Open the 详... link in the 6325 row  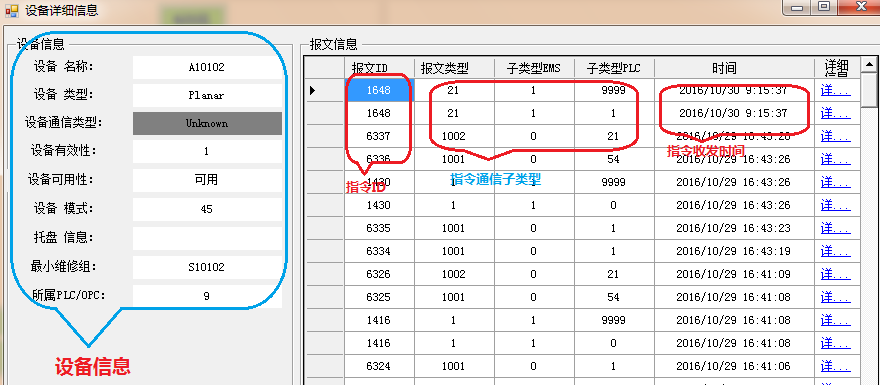click(835, 297)
